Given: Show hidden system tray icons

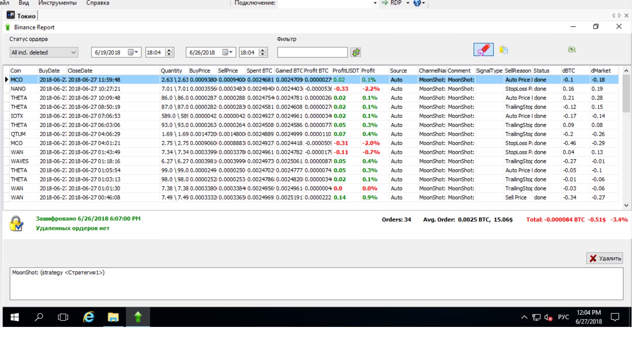Looking at the screenshot, I should 524,317.
